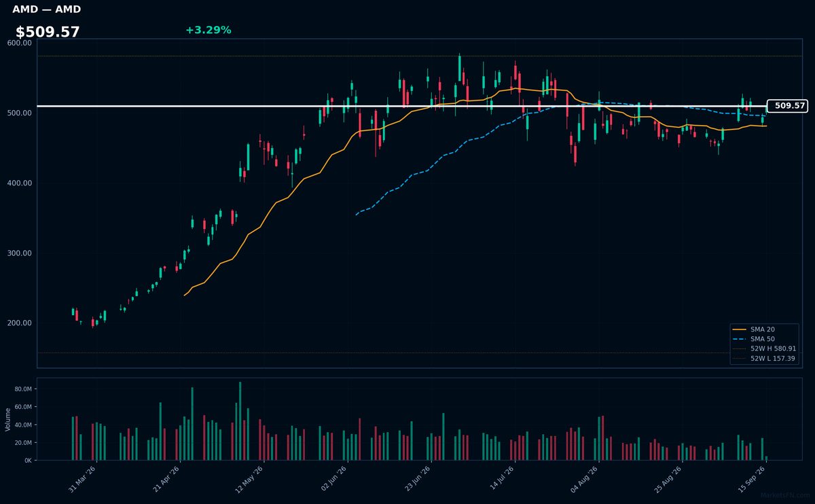Click the 200.00 price axis label
This screenshot has width=815, height=504.
click(x=20, y=323)
